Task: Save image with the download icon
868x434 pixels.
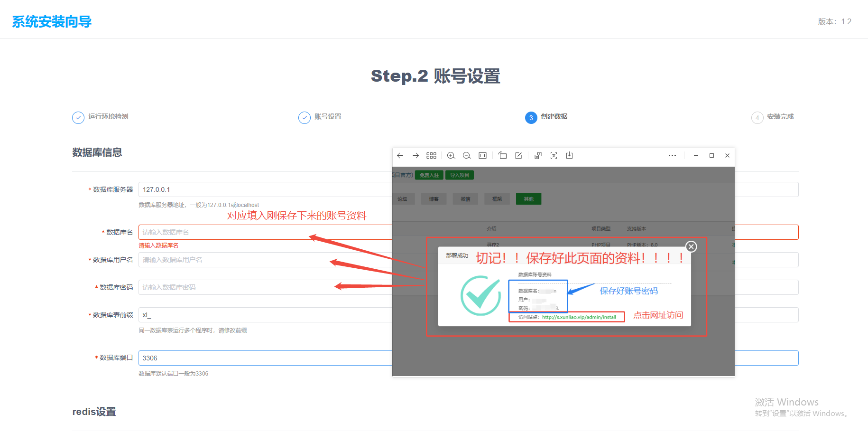Action: 569,156
